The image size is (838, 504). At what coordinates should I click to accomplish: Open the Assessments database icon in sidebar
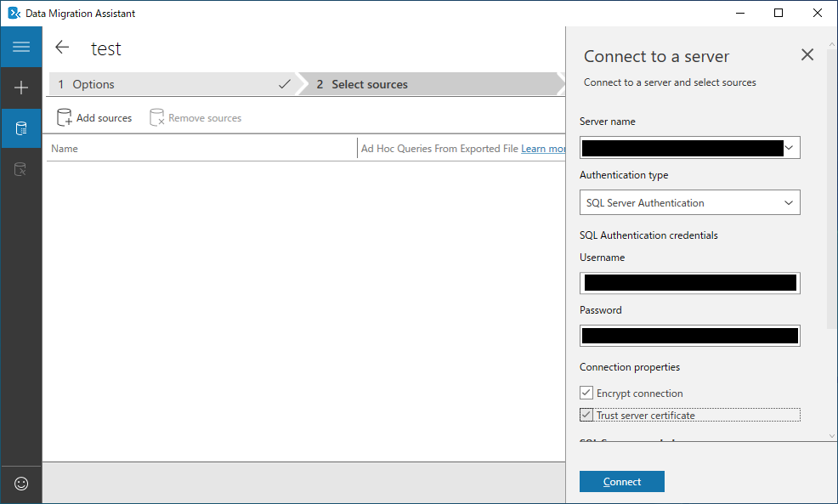click(x=21, y=128)
